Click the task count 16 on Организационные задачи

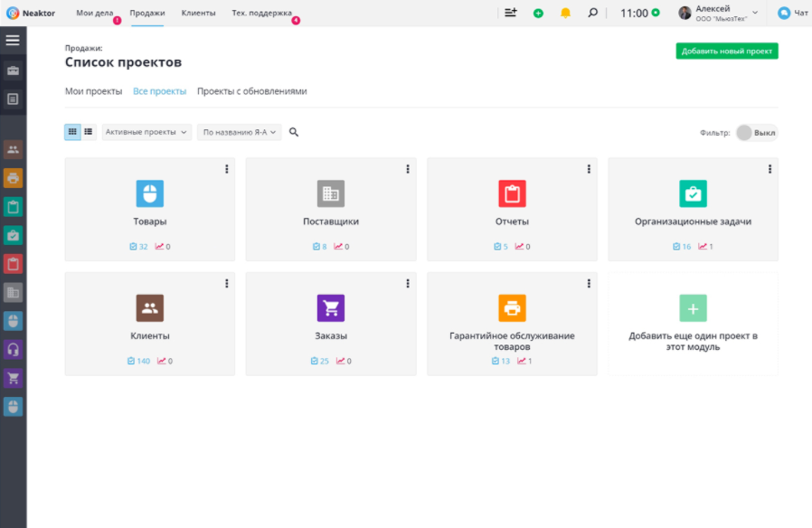point(682,247)
